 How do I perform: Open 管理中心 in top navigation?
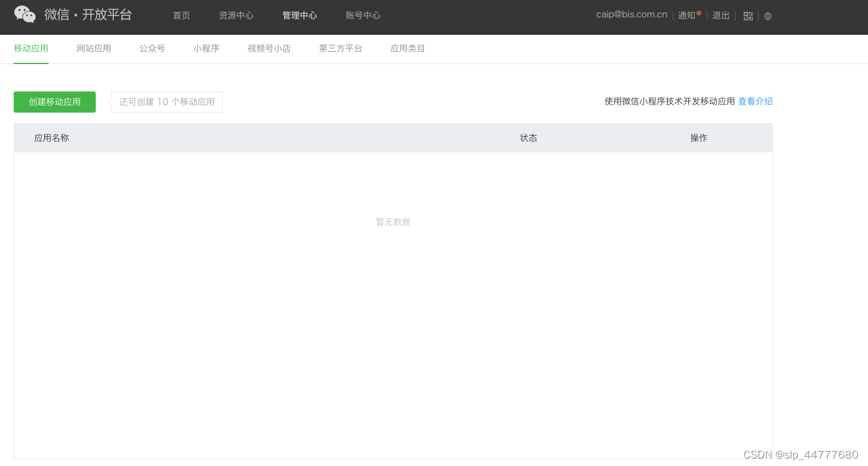pos(300,16)
